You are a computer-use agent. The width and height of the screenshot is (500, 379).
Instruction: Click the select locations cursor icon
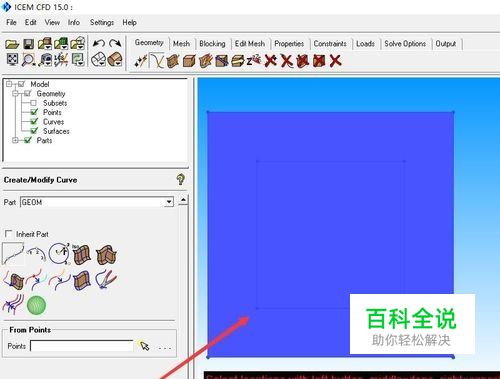[144, 346]
